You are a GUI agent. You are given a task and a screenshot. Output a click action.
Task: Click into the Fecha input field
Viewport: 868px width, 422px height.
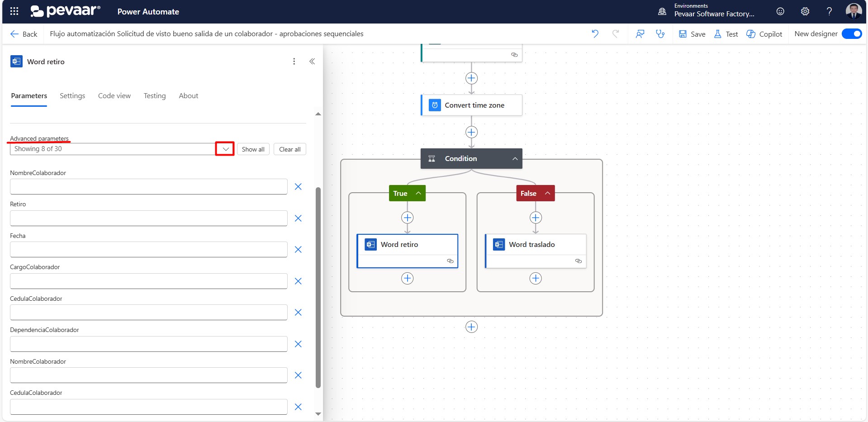(x=148, y=250)
